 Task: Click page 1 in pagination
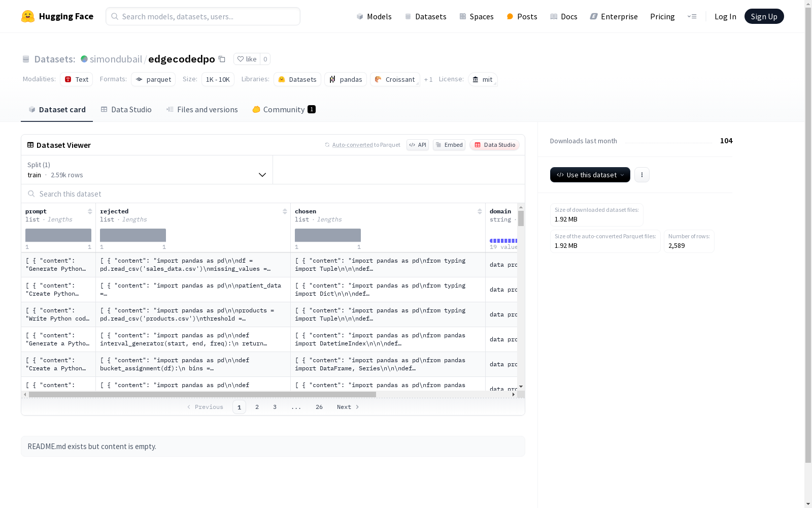point(239,407)
